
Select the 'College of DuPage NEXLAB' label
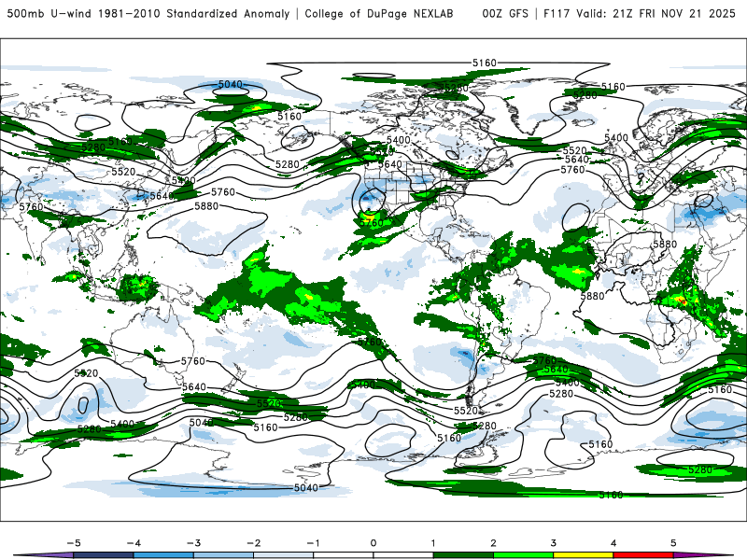tap(379, 13)
